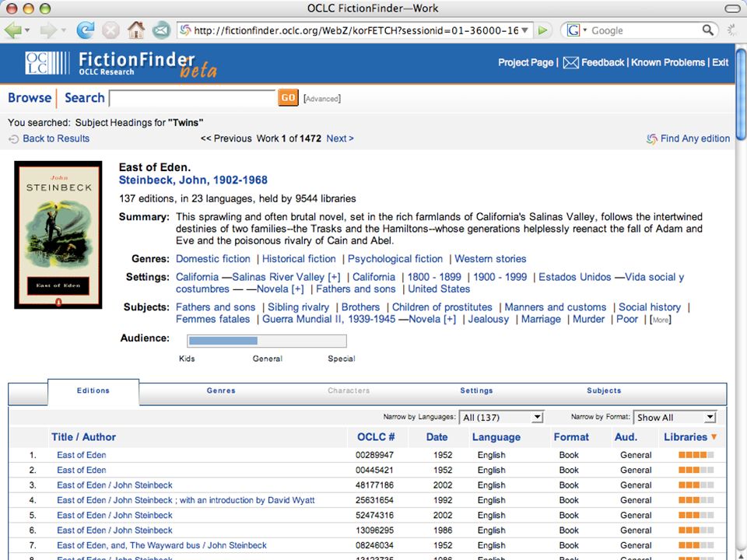
Task: Click the Google search magnifier icon
Action: 707,30
